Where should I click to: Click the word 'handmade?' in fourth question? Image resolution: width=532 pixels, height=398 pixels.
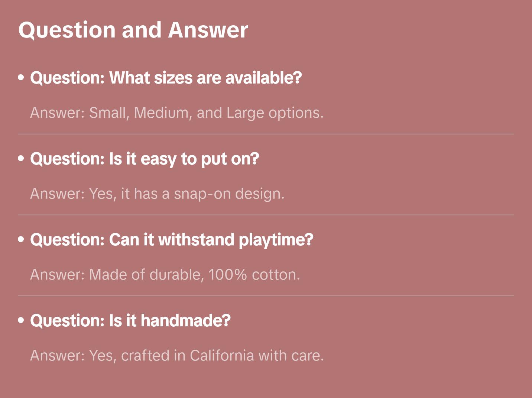point(186,321)
